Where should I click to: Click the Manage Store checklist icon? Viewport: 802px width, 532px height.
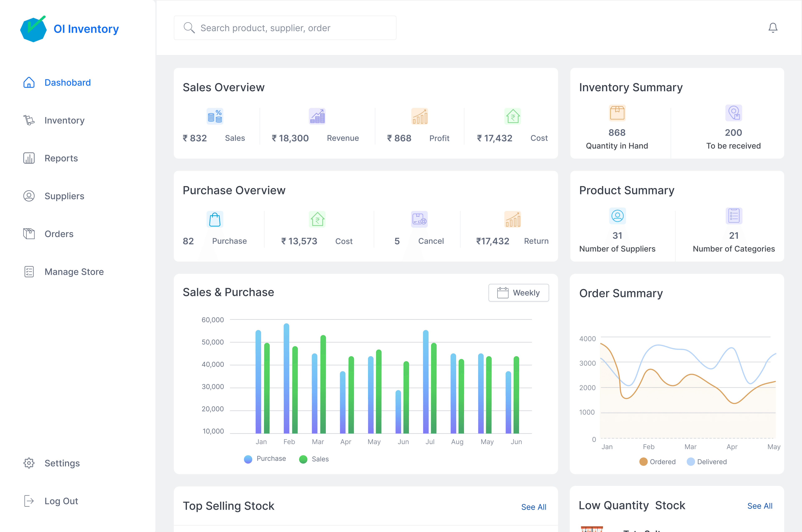pos(29,272)
